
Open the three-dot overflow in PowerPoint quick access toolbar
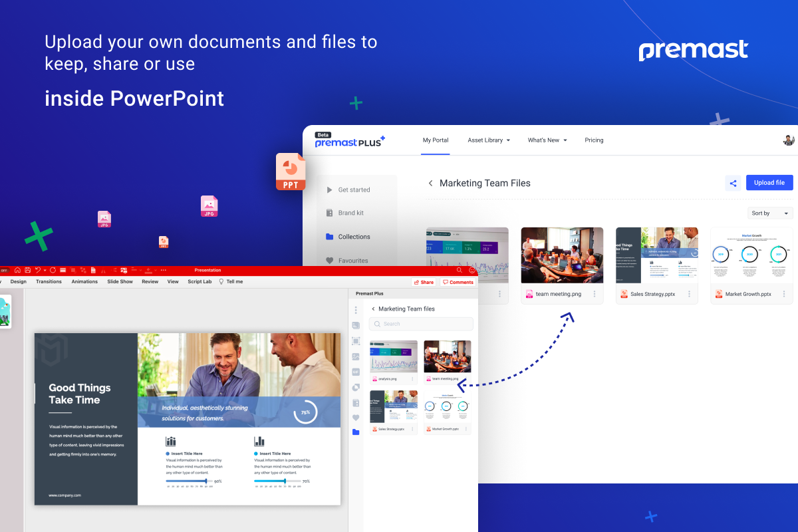164,270
